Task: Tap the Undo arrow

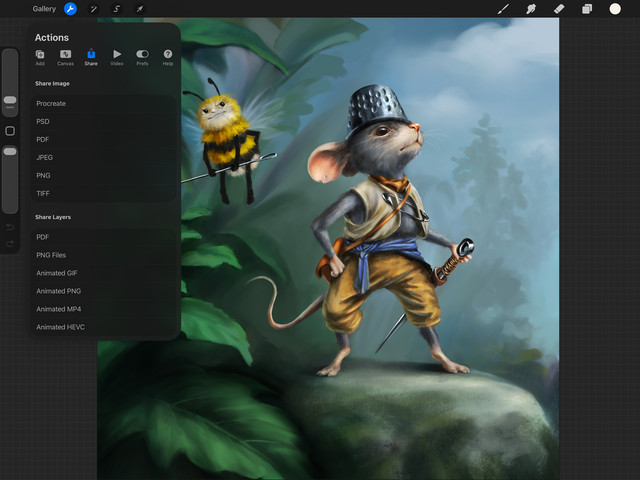Action: coord(10,227)
